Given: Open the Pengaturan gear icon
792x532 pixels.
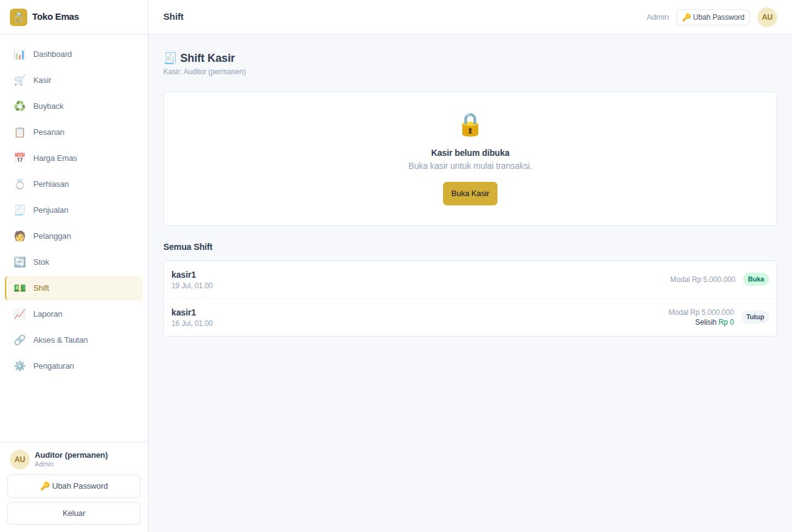Looking at the screenshot, I should click(20, 366).
